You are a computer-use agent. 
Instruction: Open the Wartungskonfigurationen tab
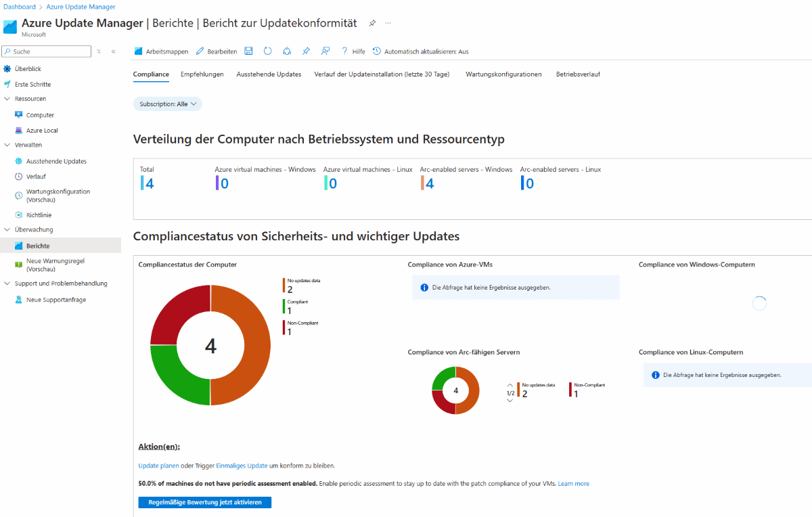(503, 74)
